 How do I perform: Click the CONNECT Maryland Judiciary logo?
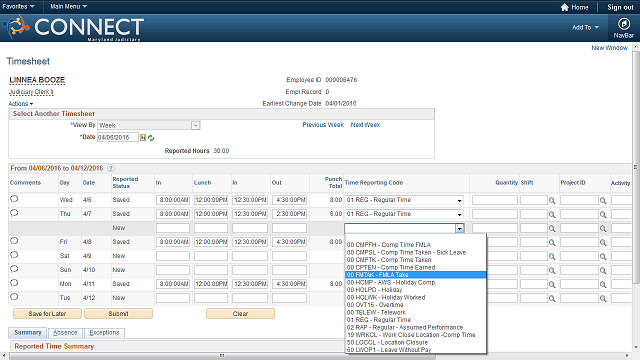[x=73, y=28]
